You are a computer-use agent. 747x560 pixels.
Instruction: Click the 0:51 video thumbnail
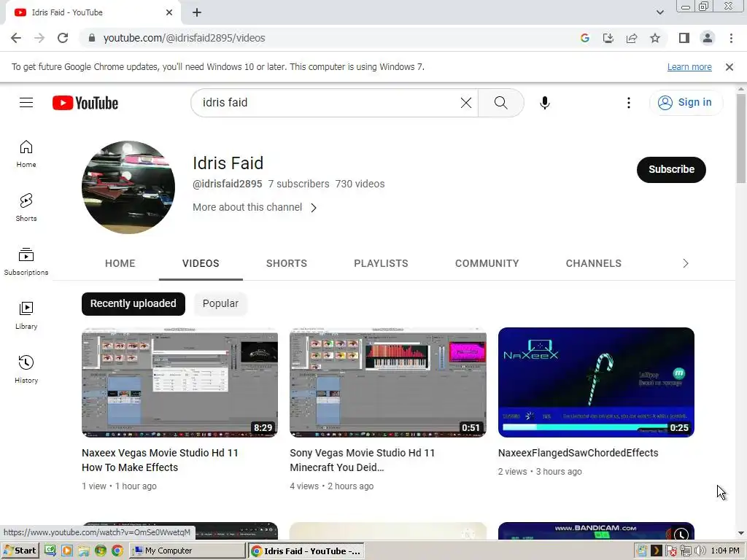pos(388,382)
